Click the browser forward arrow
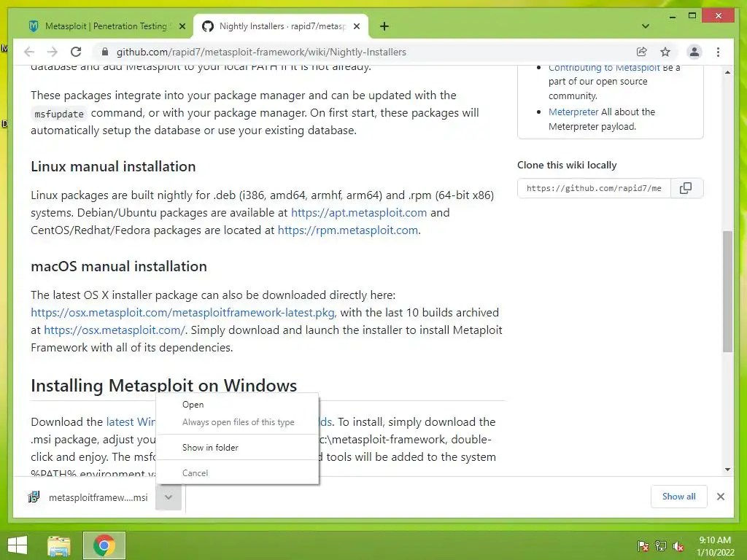The height and width of the screenshot is (560, 747). pyautogui.click(x=53, y=52)
